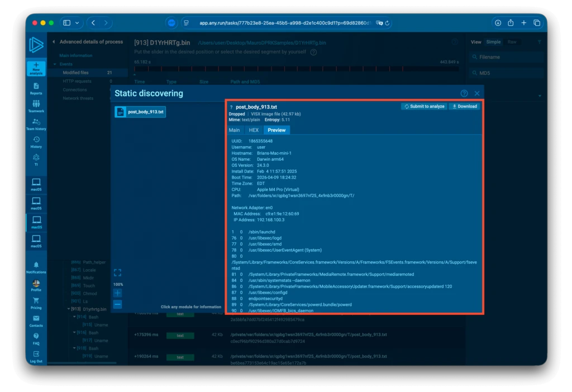The image size is (572, 392).
Task: Click the New analysis plus icon
Action: click(36, 65)
